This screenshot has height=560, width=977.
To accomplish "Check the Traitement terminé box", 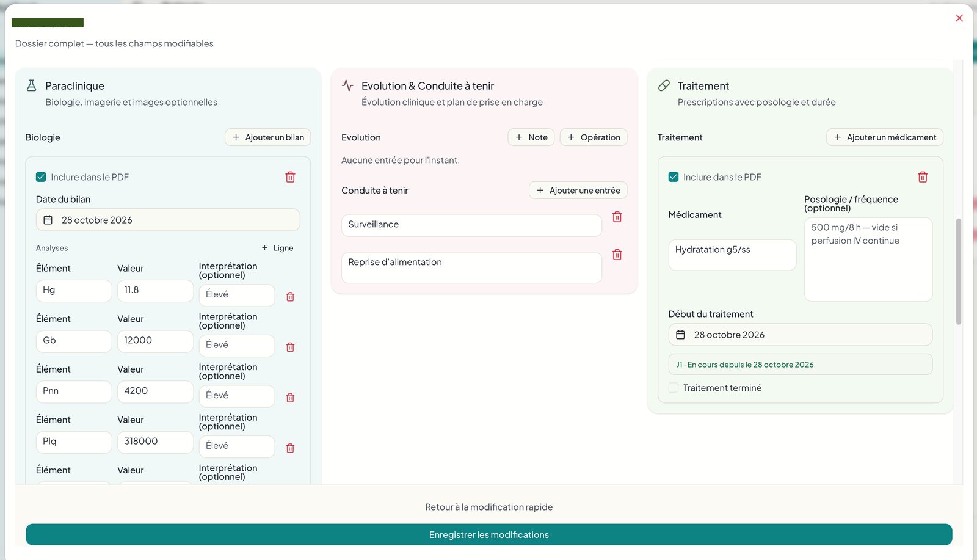I will coord(674,388).
